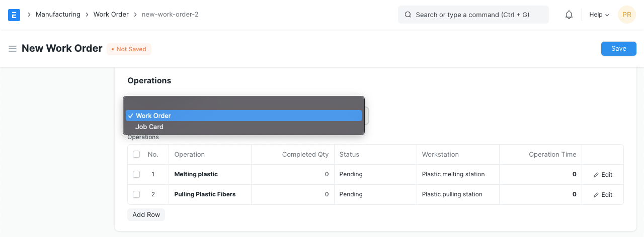The image size is (644, 237).
Task: Toggle the sidebar hamburger menu
Action: pos(13,49)
